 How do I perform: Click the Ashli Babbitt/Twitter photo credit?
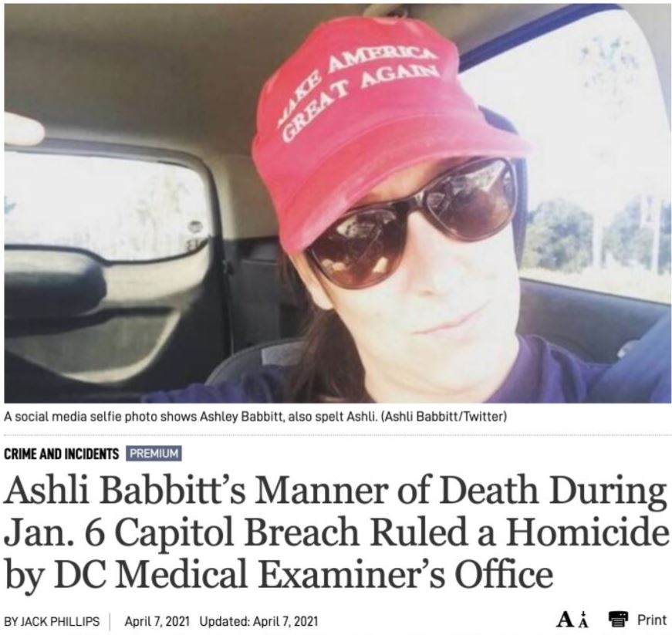pos(444,416)
